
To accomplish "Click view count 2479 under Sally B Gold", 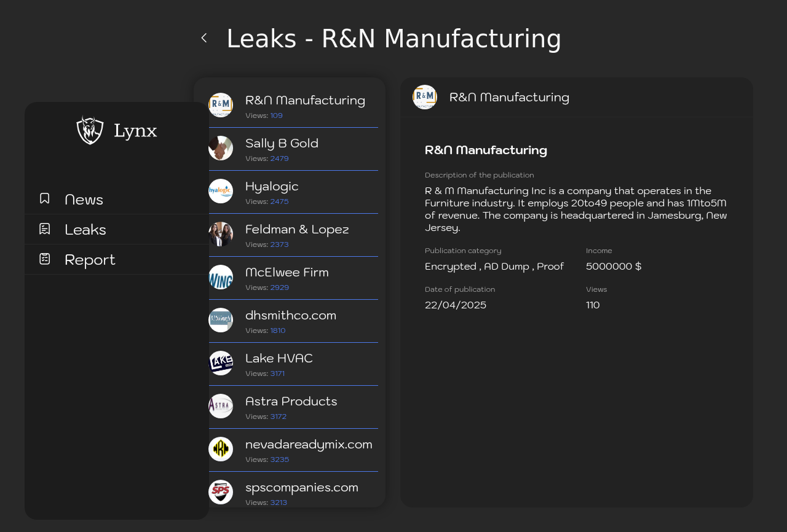I will coord(279,158).
